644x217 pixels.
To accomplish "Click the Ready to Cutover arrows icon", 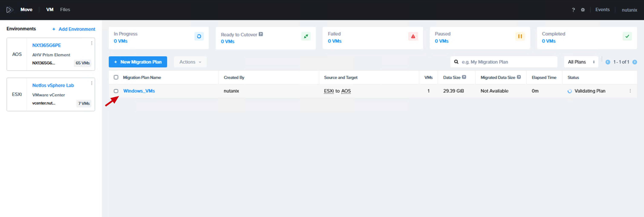I will point(306,36).
